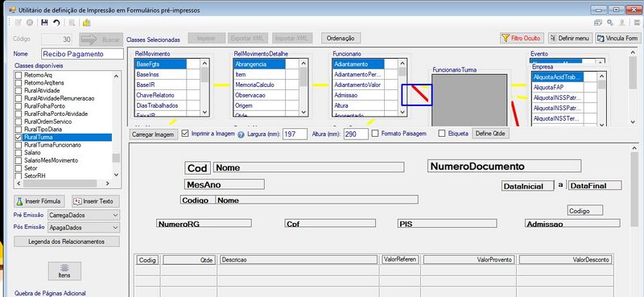The height and width of the screenshot is (297, 644).
Task: Click the grayed person icon at top right
Action: [x=622, y=23]
